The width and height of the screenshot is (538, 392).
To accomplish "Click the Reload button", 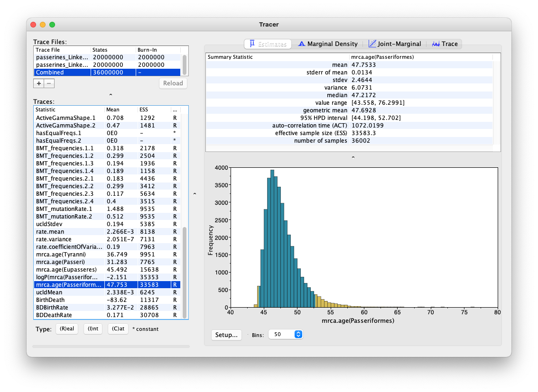I will [173, 83].
